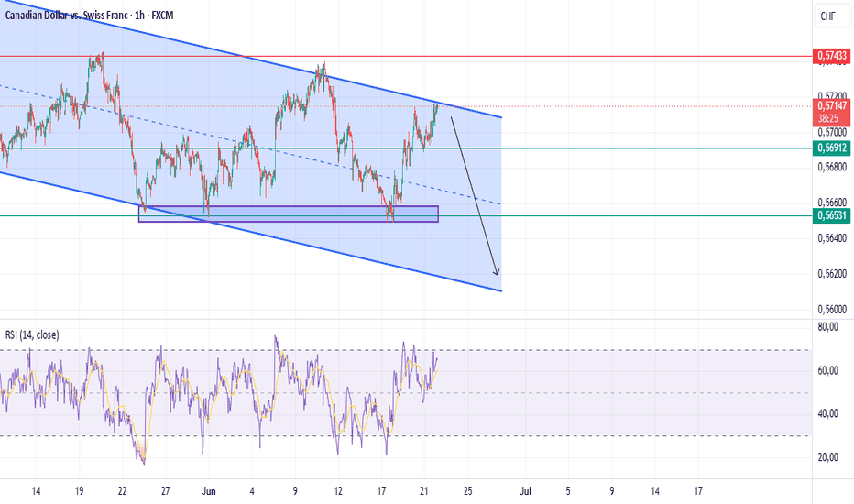This screenshot has width=854, height=504.
Task: Click the 0,56600 price axis value
Action: [x=832, y=203]
